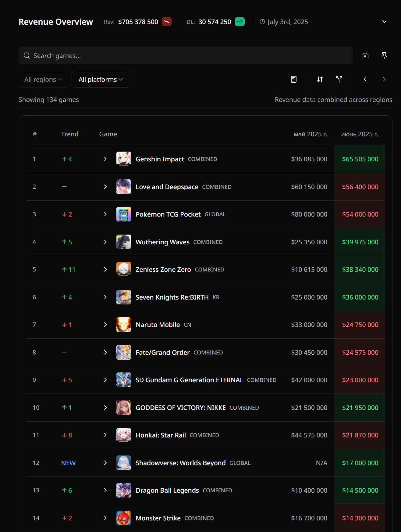401x532 pixels.
Task: Open the All regions dropdown
Action: point(44,79)
